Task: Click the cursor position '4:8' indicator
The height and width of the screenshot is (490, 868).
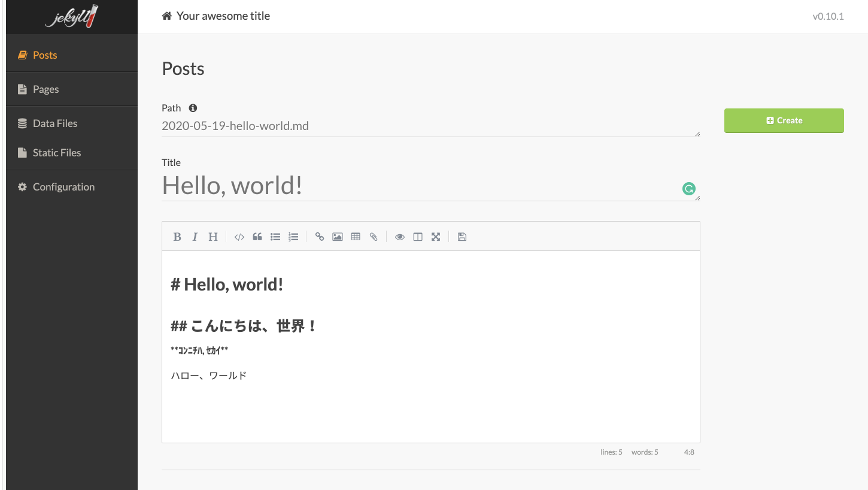Action: pyautogui.click(x=689, y=452)
